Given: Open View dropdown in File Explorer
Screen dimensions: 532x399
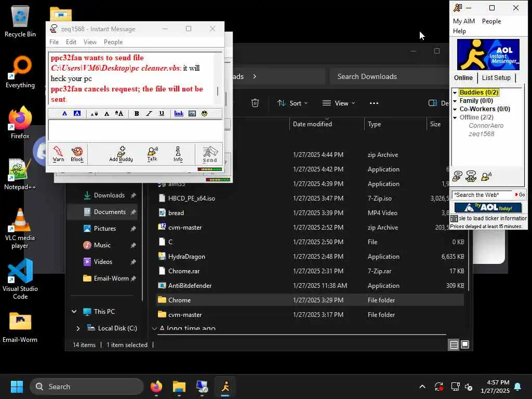Looking at the screenshot, I should (x=339, y=103).
